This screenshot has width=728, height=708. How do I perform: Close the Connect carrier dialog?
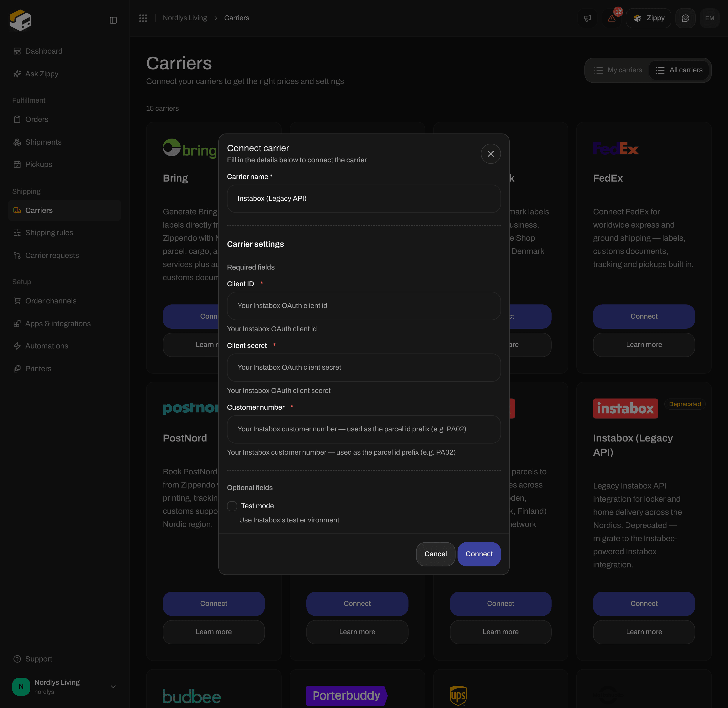click(491, 153)
